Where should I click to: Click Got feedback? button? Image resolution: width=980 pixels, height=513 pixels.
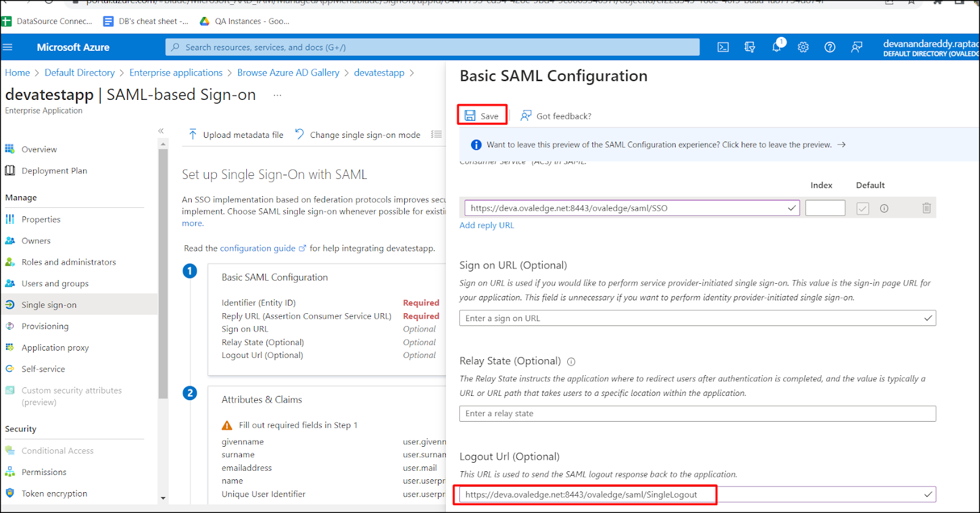coord(556,116)
